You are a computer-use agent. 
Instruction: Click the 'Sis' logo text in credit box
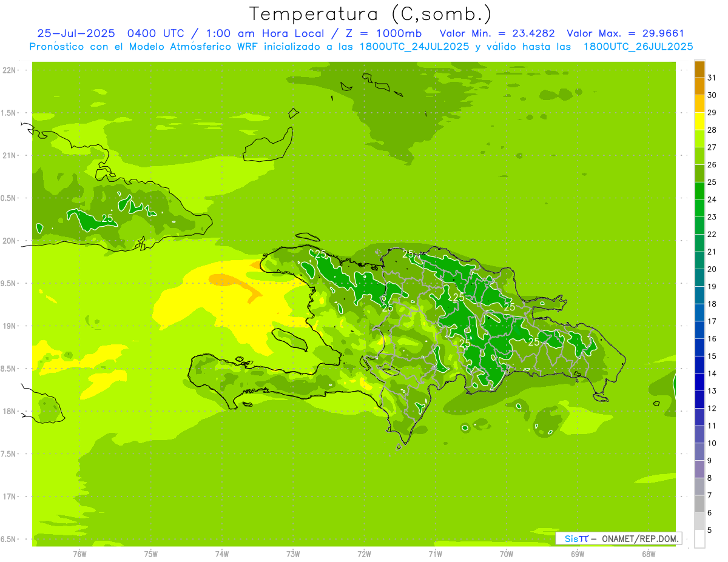pyautogui.click(x=571, y=538)
